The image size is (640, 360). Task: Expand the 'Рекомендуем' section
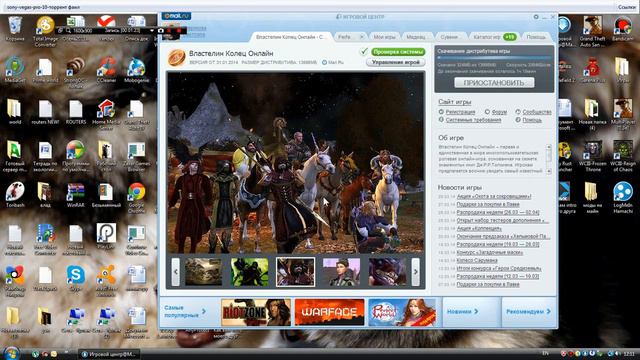click(x=529, y=311)
